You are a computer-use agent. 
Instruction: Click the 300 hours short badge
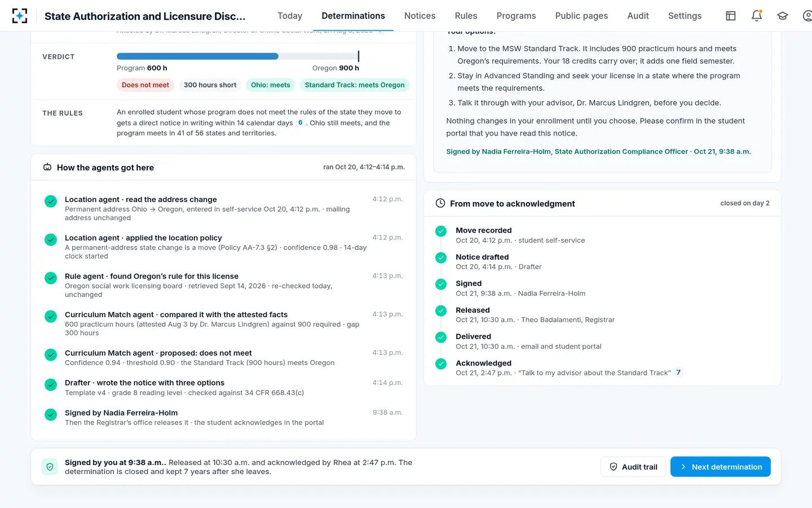tap(210, 85)
